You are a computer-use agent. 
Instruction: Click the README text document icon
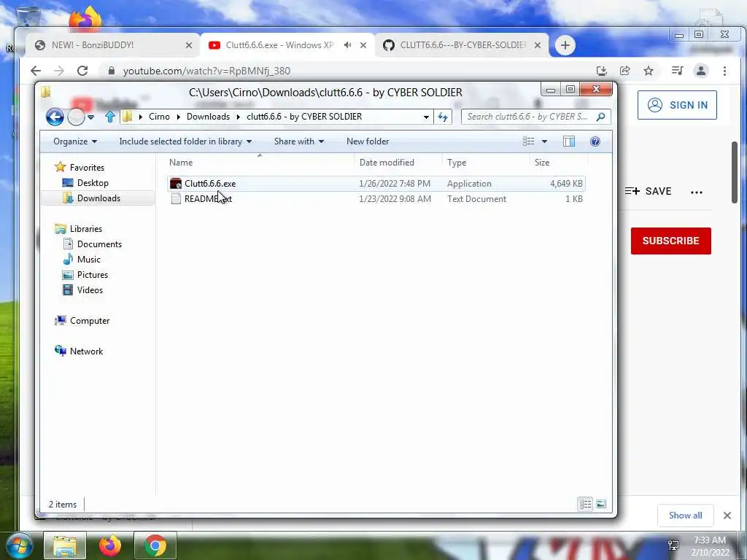point(176,199)
